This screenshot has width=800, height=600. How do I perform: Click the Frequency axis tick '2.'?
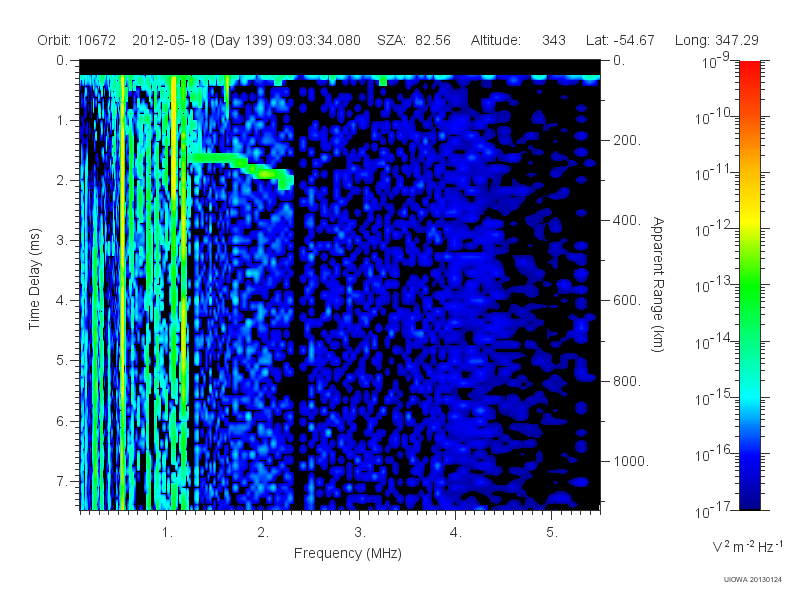[263, 532]
